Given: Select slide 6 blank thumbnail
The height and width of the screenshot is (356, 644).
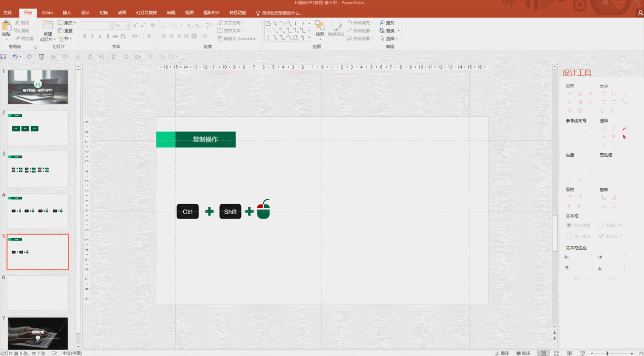Looking at the screenshot, I should point(38,293).
